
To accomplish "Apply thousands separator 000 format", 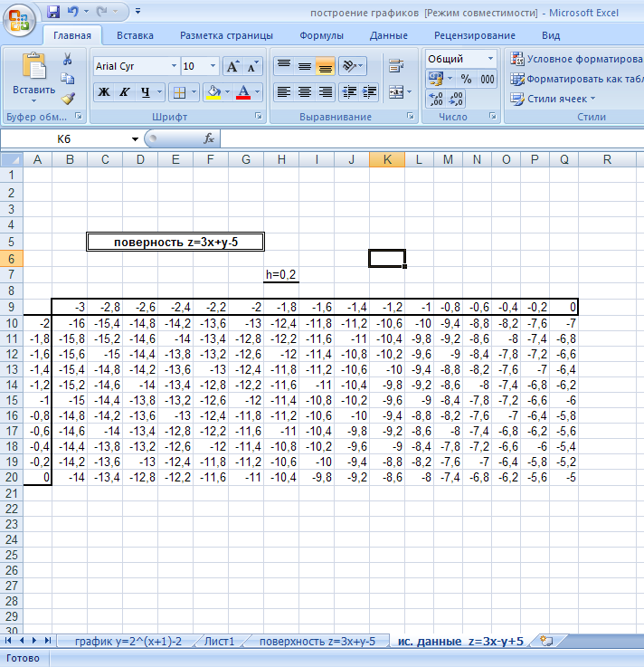I will pos(488,79).
